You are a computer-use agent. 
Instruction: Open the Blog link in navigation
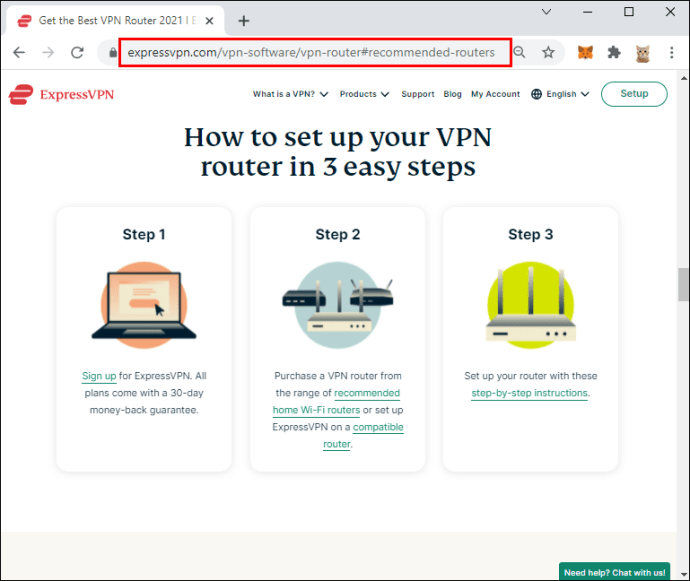point(452,94)
